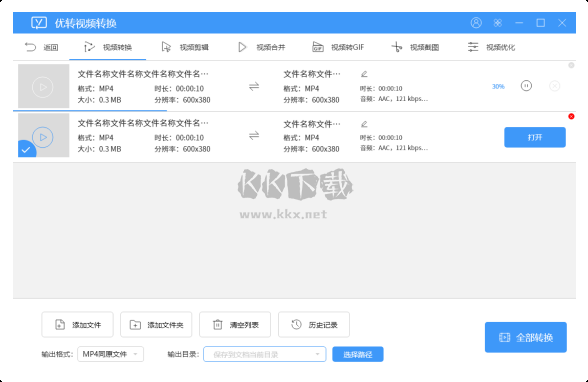Click the first row's progress bar under thumbnail
The height and width of the screenshot is (382, 588).
coord(90,111)
